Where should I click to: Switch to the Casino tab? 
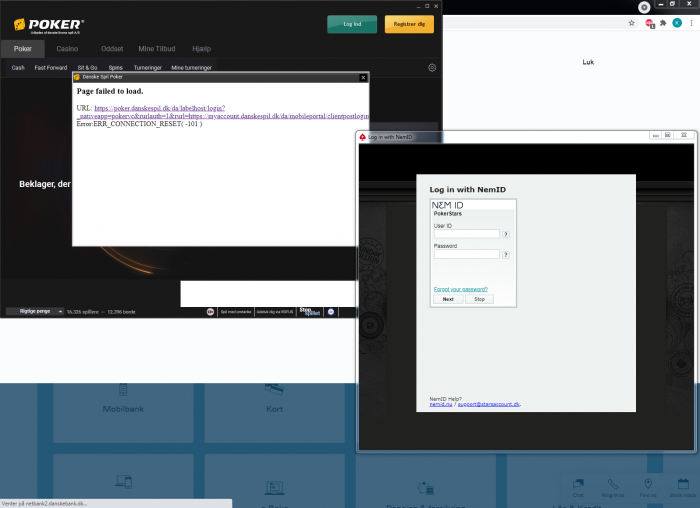coord(67,49)
